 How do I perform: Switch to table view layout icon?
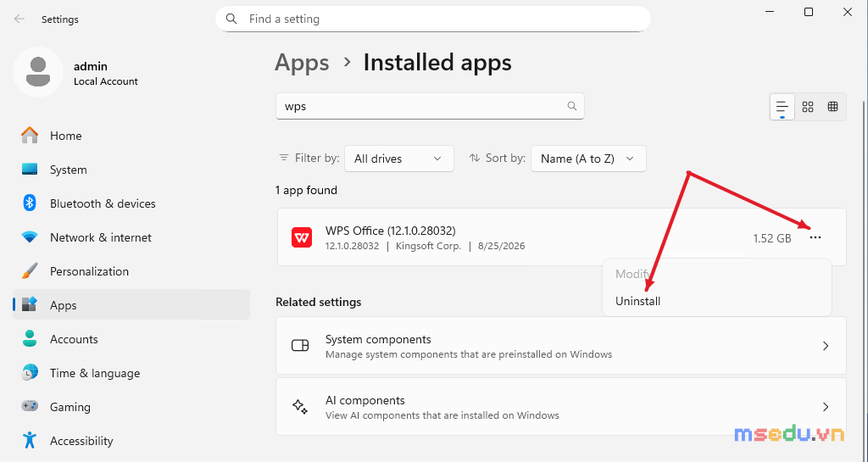click(x=832, y=106)
